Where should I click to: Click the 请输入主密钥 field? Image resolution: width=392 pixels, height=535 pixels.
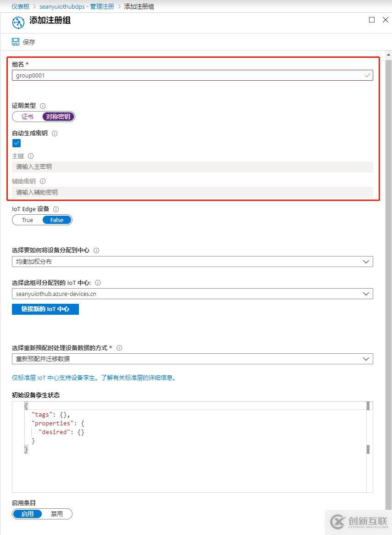click(x=192, y=167)
